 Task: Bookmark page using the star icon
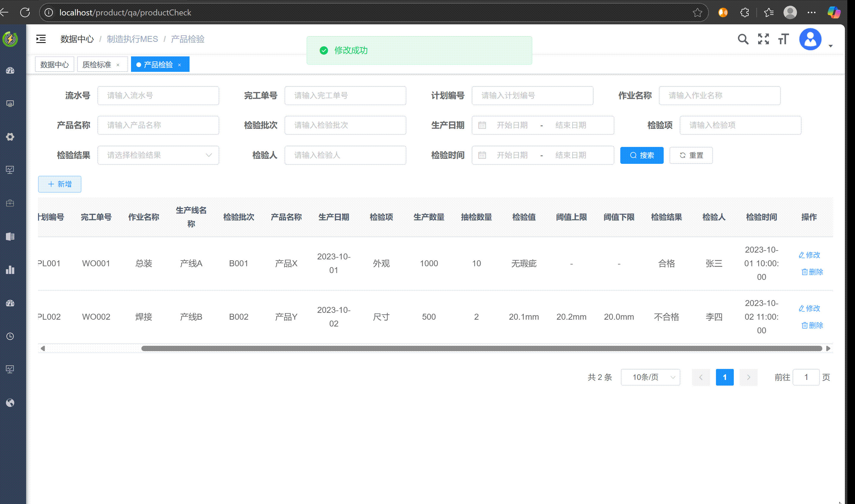[697, 12]
